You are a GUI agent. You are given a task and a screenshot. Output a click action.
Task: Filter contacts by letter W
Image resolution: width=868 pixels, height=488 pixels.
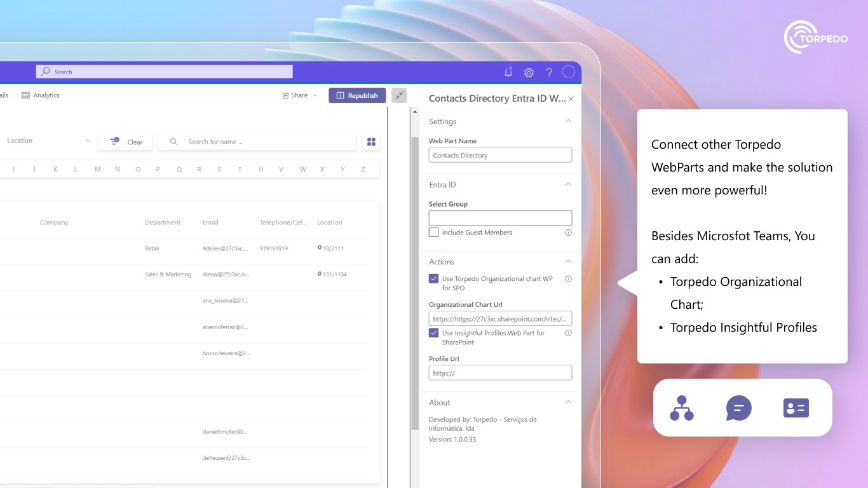point(302,169)
